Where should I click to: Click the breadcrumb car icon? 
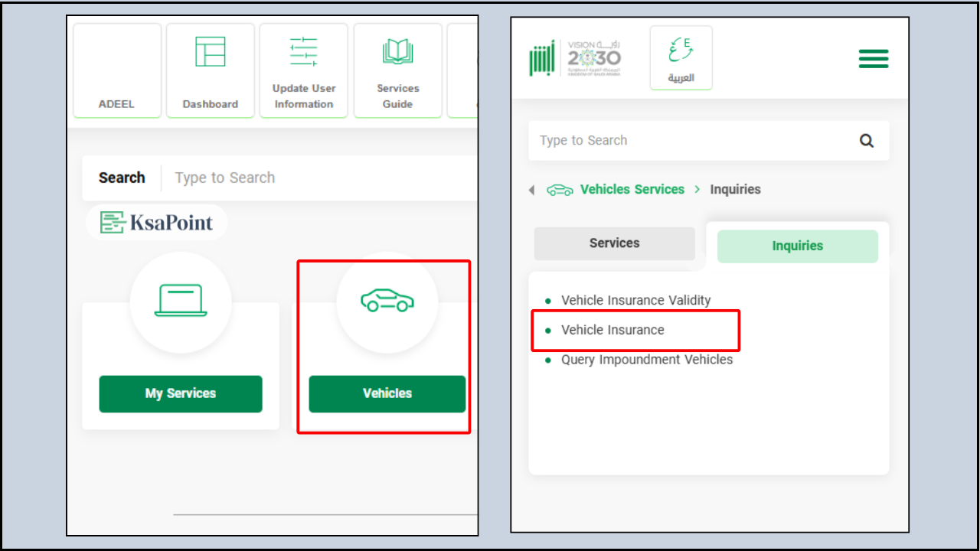pos(560,190)
